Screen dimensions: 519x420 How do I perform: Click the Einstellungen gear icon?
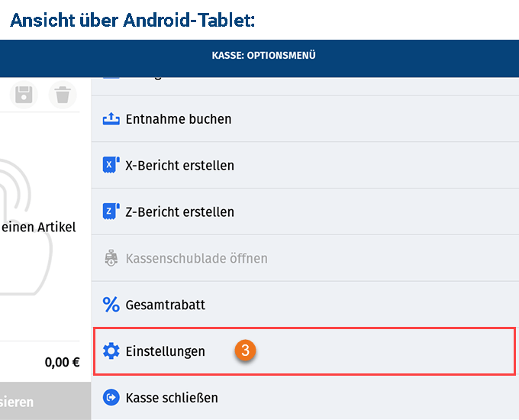click(111, 351)
